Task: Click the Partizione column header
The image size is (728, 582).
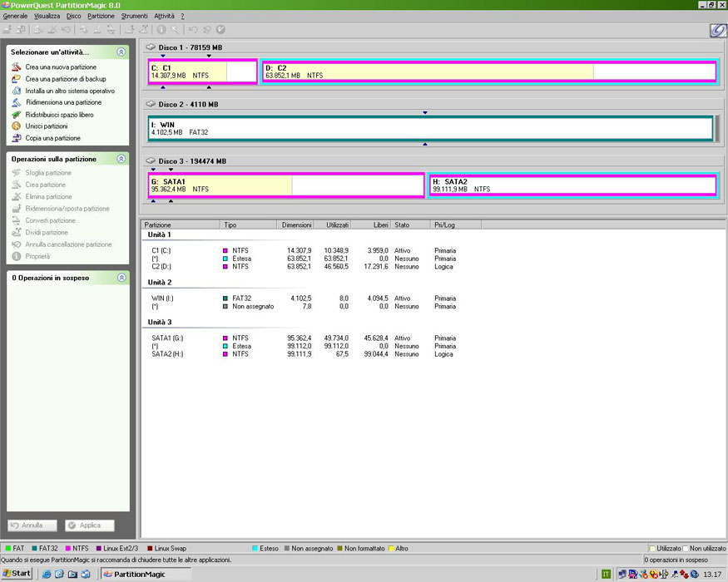Action: pos(181,224)
